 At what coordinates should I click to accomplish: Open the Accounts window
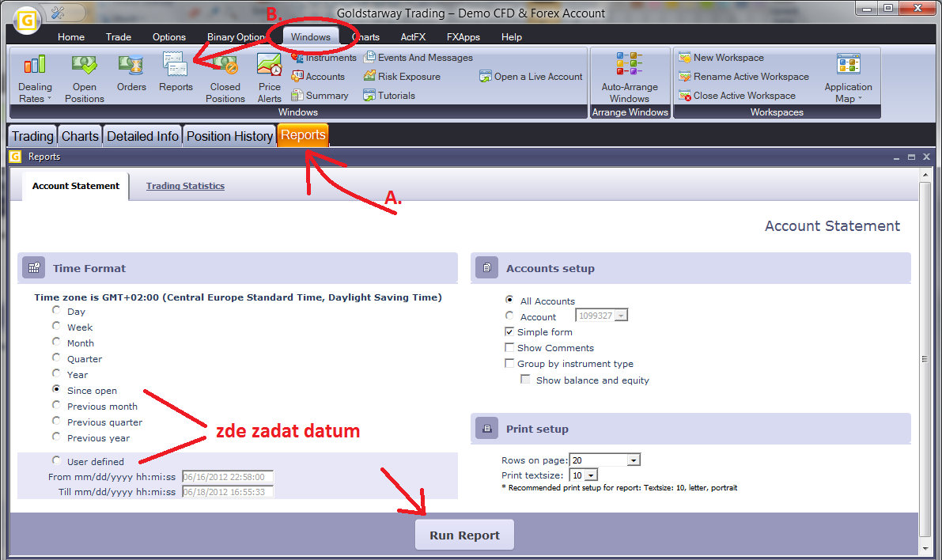coord(318,76)
